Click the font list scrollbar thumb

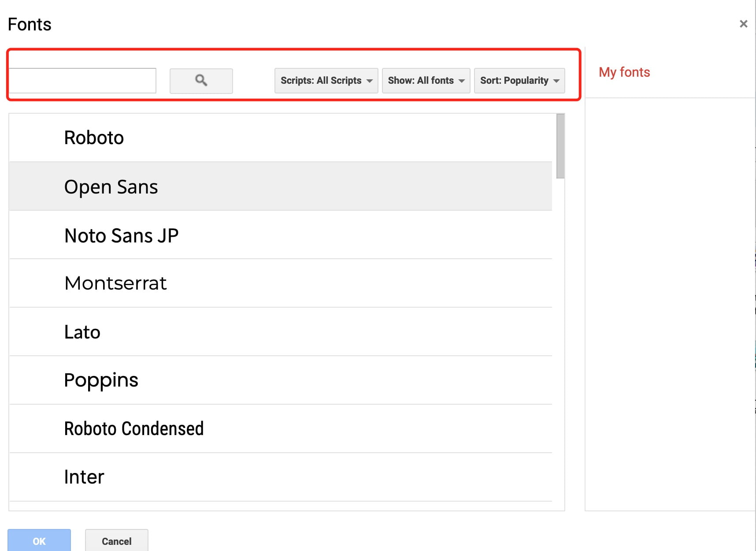[x=560, y=146]
